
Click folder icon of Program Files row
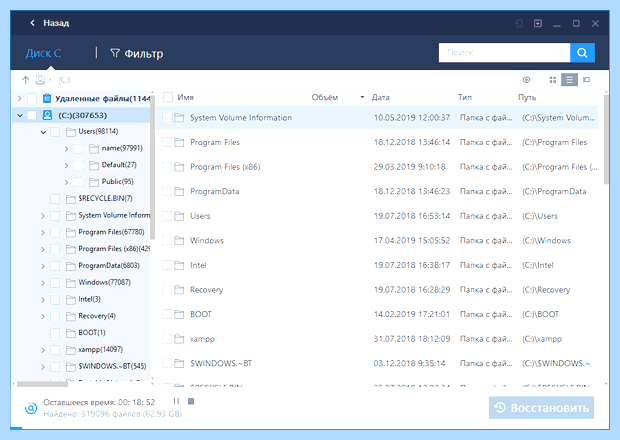(x=179, y=142)
